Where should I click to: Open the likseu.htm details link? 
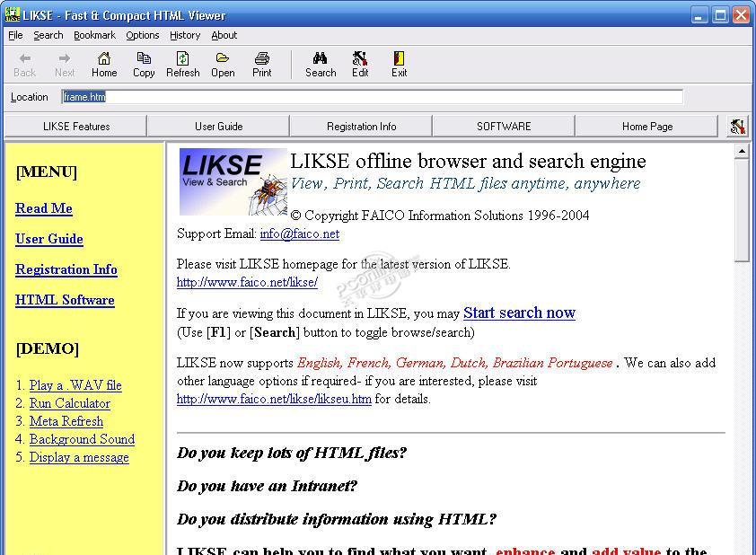coord(274,400)
